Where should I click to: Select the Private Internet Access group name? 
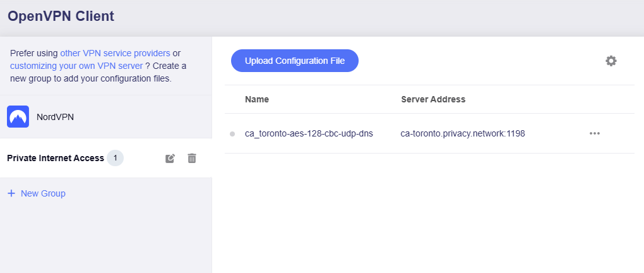click(56, 158)
